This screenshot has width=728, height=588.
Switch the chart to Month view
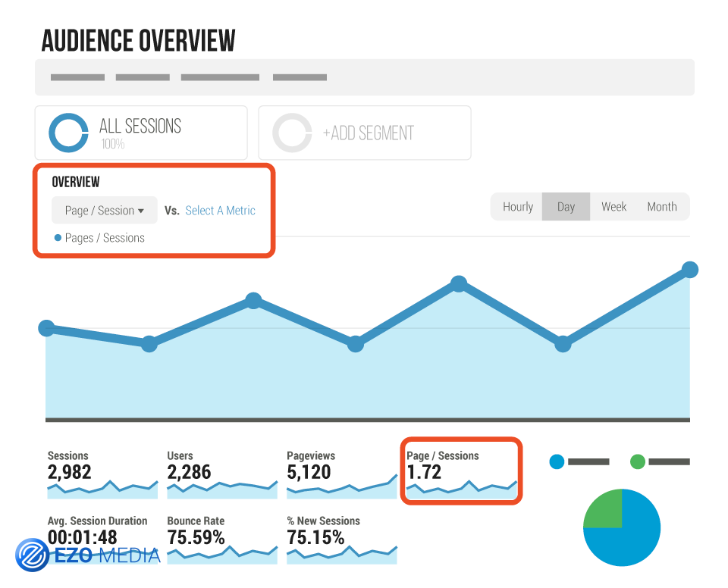[662, 207]
